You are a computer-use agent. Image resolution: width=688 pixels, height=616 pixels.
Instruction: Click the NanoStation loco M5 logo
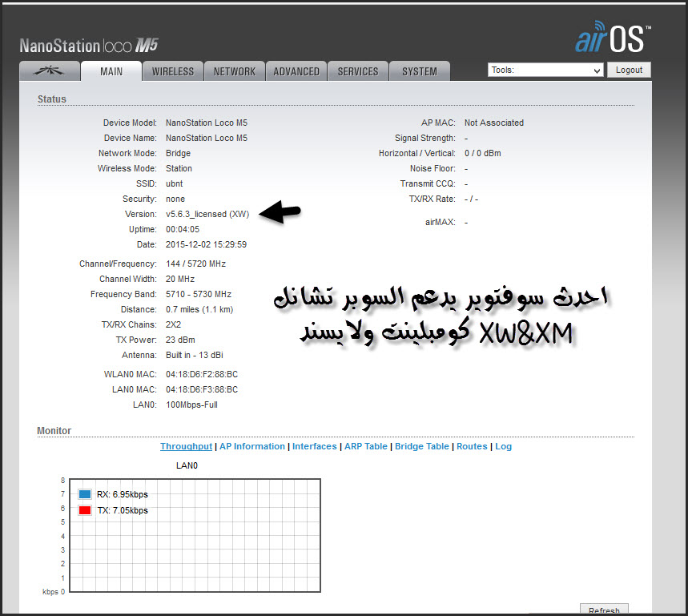(89, 45)
